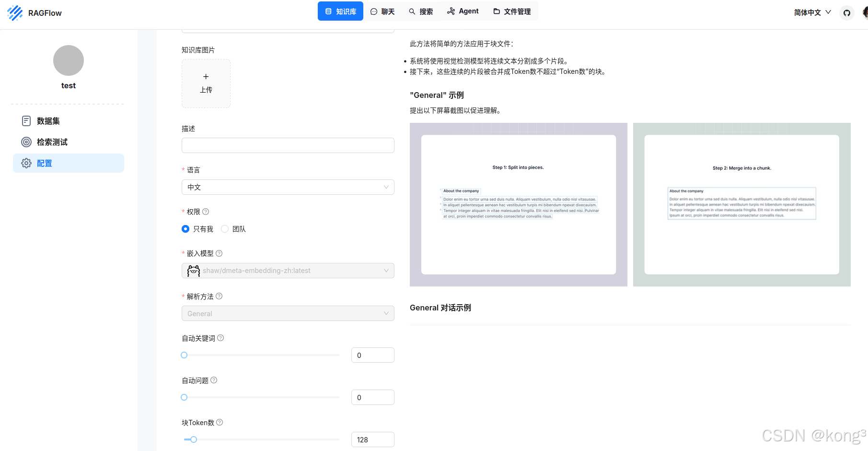Click inside the 描述 description input field
868x451 pixels.
click(288, 145)
